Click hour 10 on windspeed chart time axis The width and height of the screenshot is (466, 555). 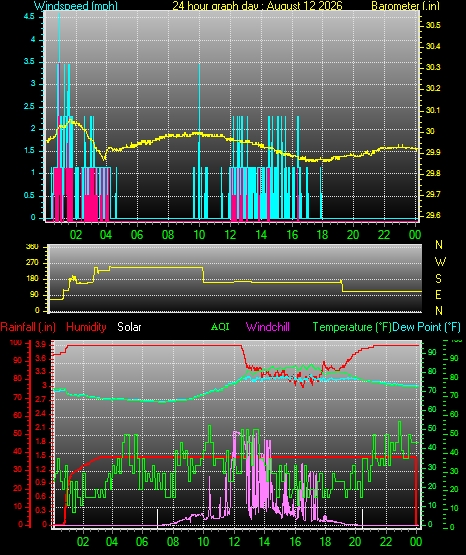click(199, 235)
